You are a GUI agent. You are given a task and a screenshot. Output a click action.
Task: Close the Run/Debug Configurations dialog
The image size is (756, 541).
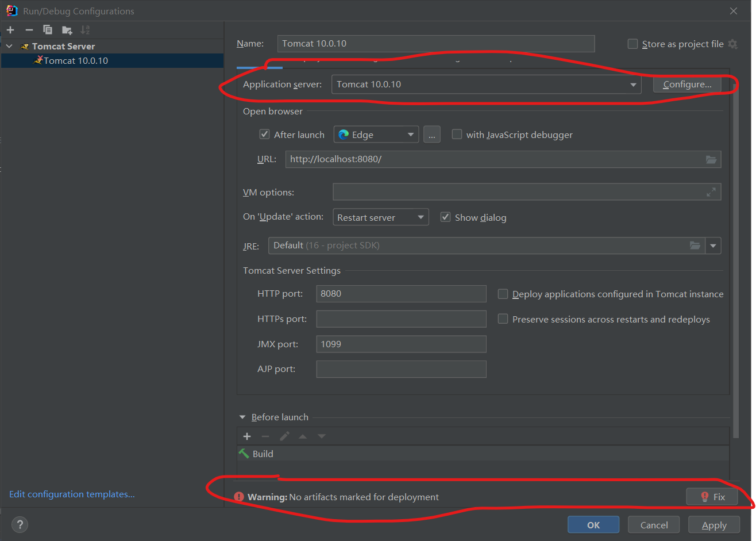(x=734, y=11)
